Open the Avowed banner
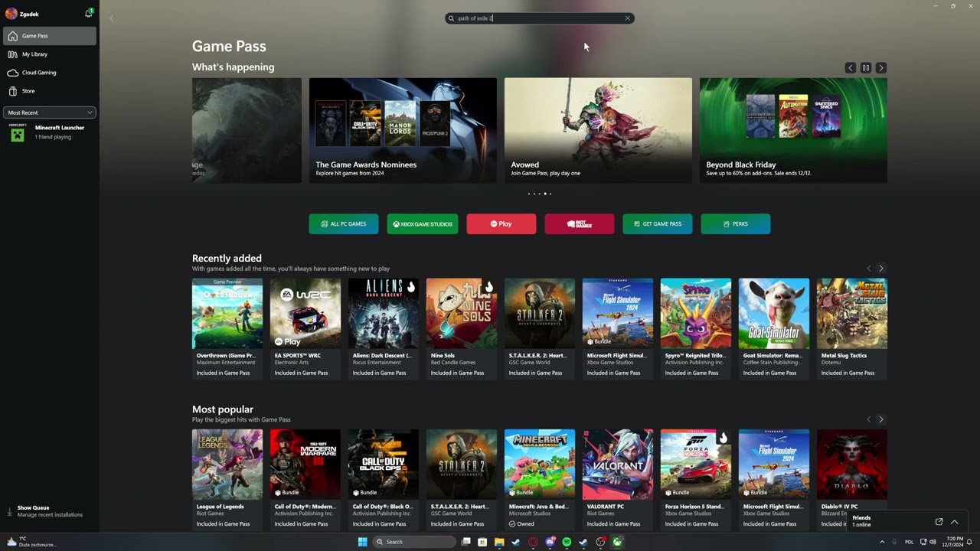Viewport: 980px width, 551px height. [598, 130]
